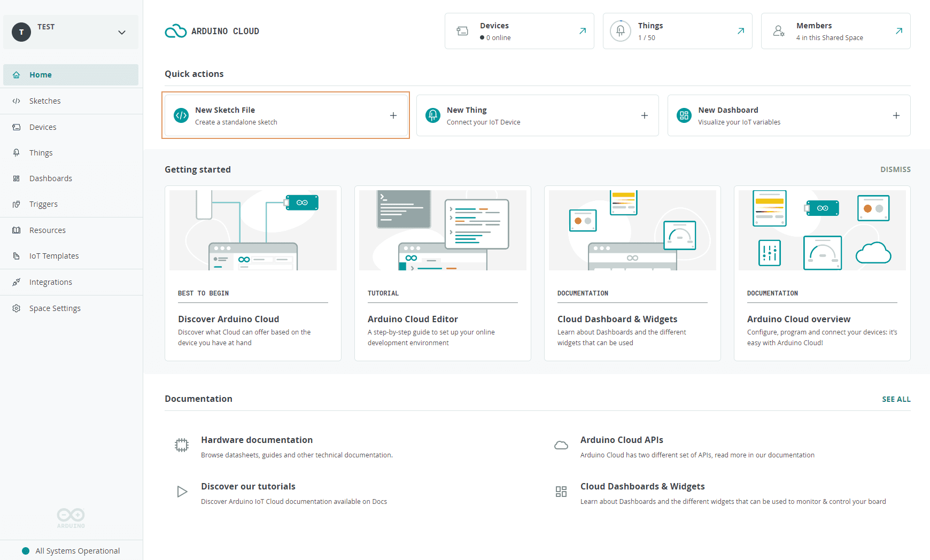930x560 pixels.
Task: Click the New Thing bell icon
Action: click(432, 115)
